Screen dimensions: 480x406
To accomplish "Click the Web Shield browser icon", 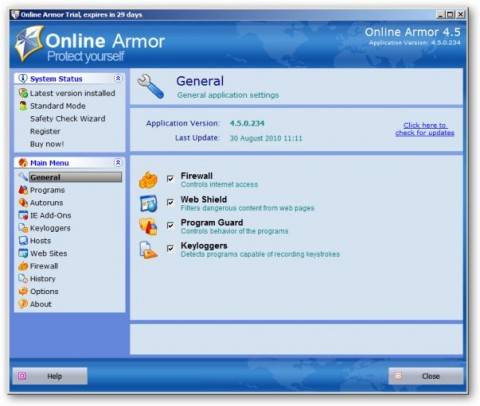I will [148, 204].
